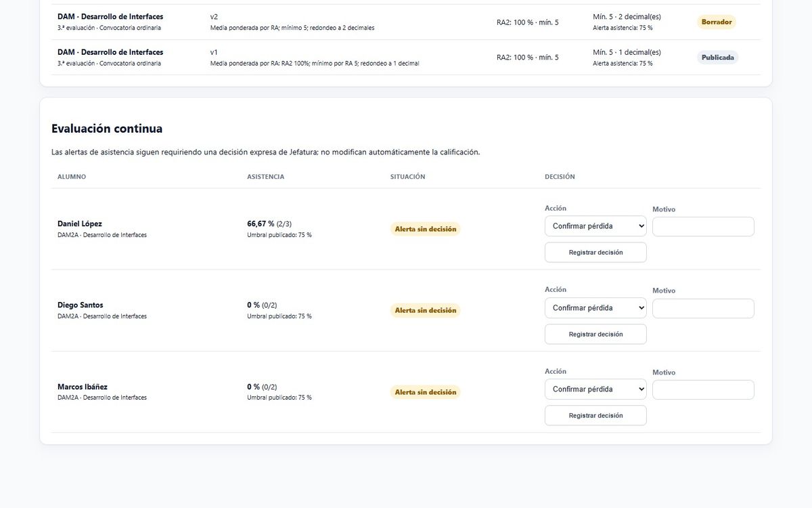Click the 66,67 % attendance value

pyautogui.click(x=261, y=224)
